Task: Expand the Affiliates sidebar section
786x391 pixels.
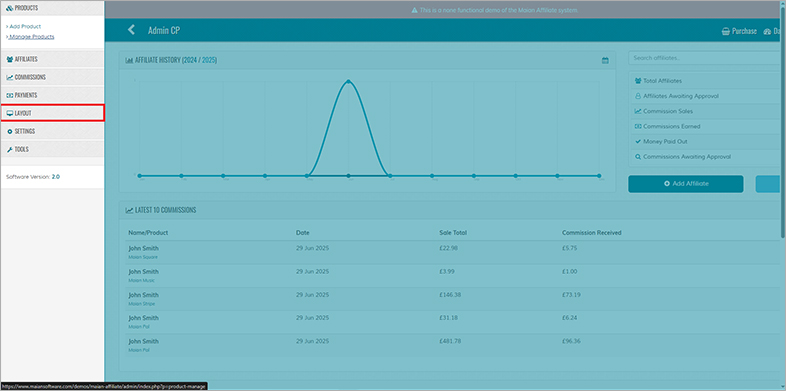Action: pos(52,59)
